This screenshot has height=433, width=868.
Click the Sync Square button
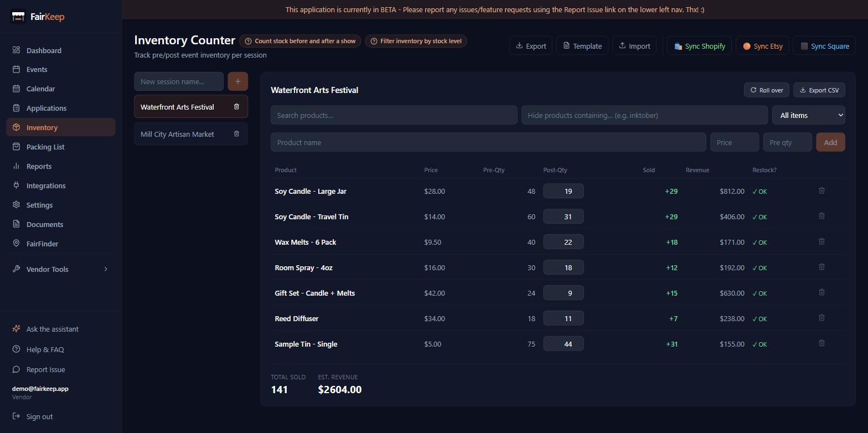coord(824,46)
